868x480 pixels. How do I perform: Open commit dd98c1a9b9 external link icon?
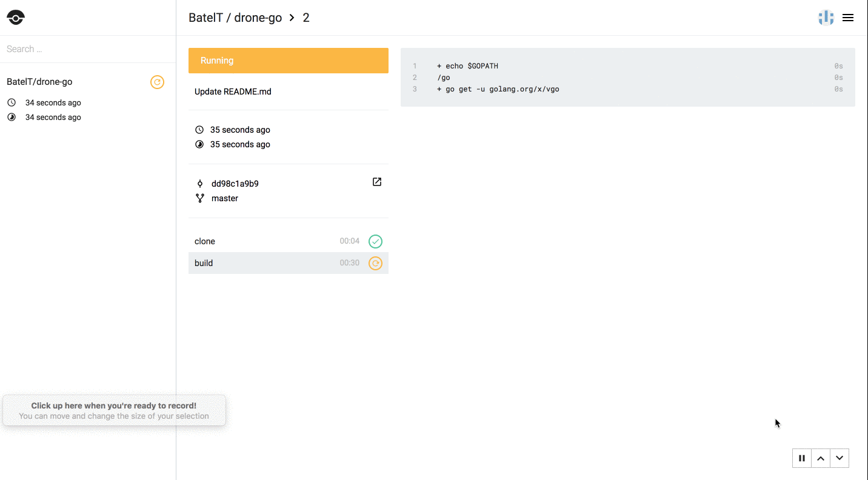[376, 182]
